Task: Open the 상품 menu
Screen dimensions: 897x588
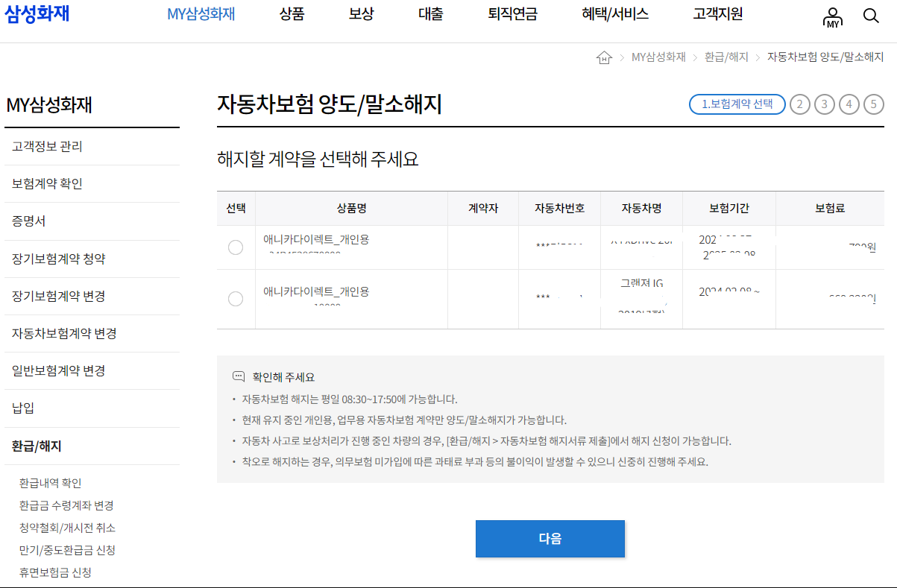Action: pos(292,14)
